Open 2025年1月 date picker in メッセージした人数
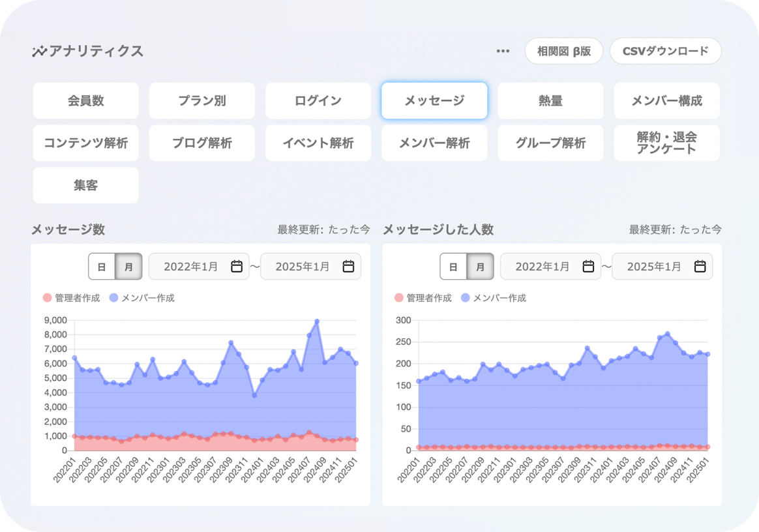Screen dimensions: 759x532 654,267
